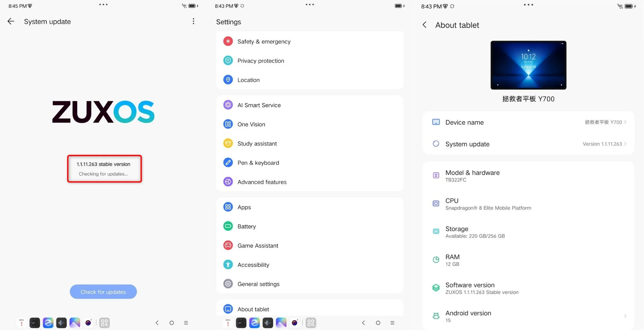Open Battery settings entry
Image resolution: width=644 pixels, height=330 pixels.
tap(247, 226)
